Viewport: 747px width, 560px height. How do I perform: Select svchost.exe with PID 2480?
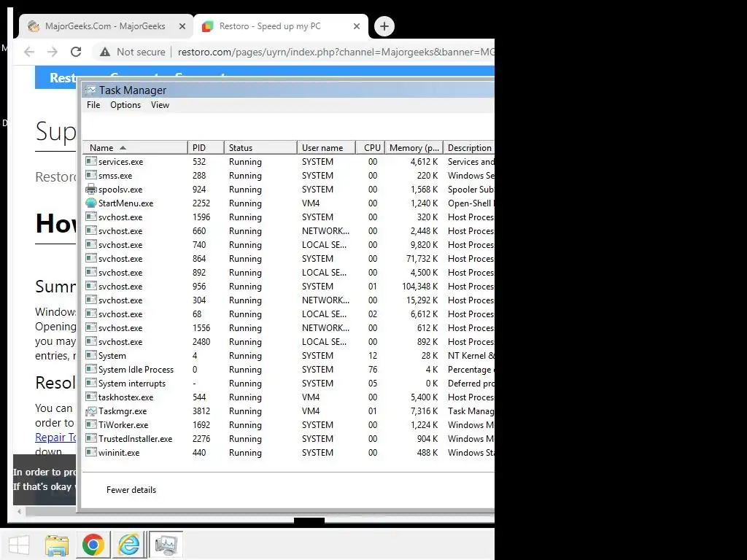pos(289,341)
